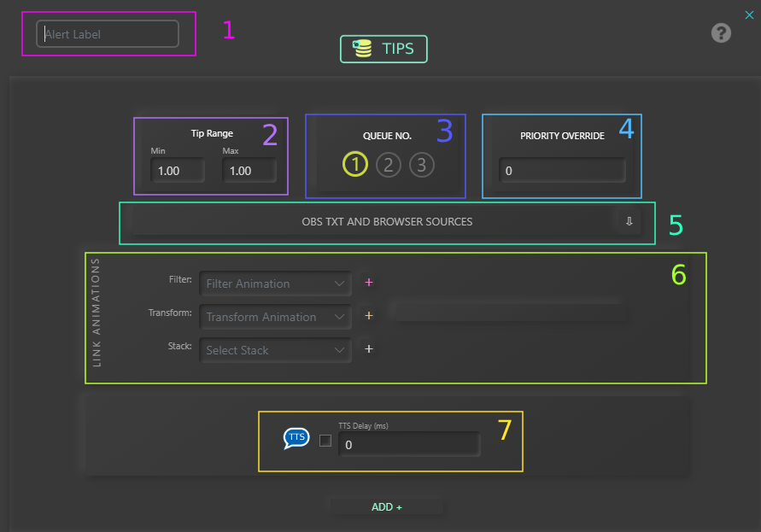Add transform animation with yellow plus icon
Viewport: 761px width, 532px height.
pos(369,316)
